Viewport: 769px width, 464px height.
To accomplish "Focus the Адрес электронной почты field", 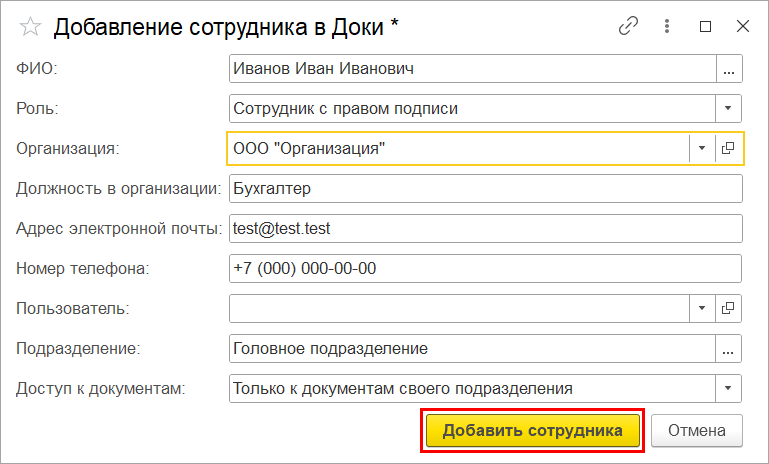I will pos(486,229).
